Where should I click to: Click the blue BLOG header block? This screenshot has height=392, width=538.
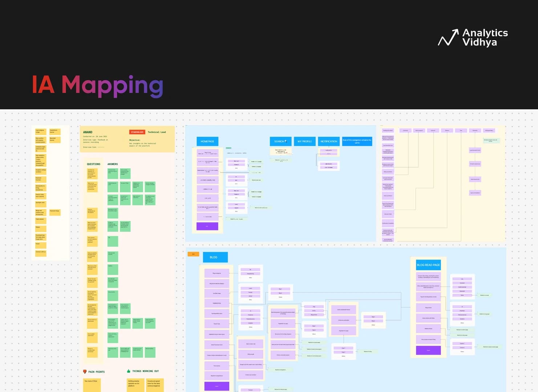(215, 257)
